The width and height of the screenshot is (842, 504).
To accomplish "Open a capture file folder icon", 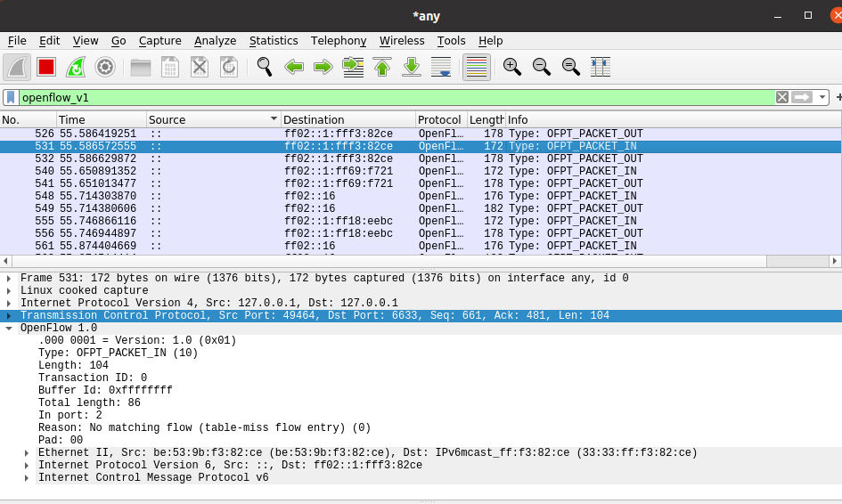I will coord(141,67).
